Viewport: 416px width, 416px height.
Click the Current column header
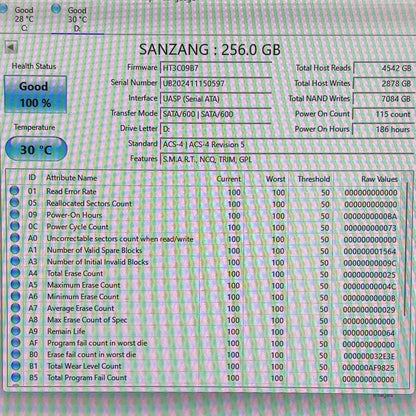(228, 179)
